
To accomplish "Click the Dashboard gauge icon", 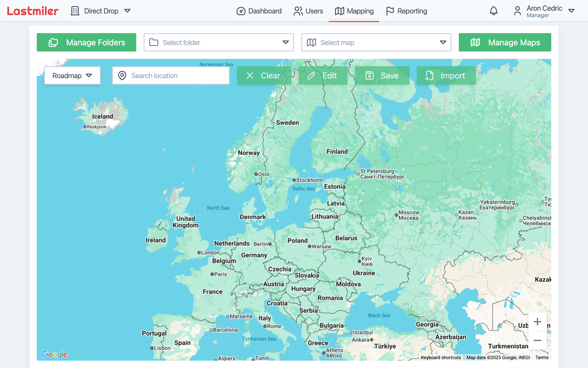I will [241, 11].
